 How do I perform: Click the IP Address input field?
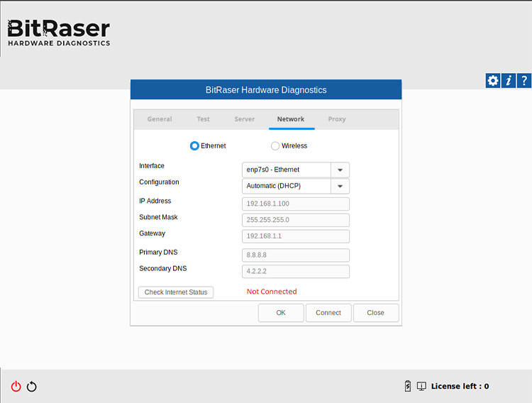coord(296,204)
